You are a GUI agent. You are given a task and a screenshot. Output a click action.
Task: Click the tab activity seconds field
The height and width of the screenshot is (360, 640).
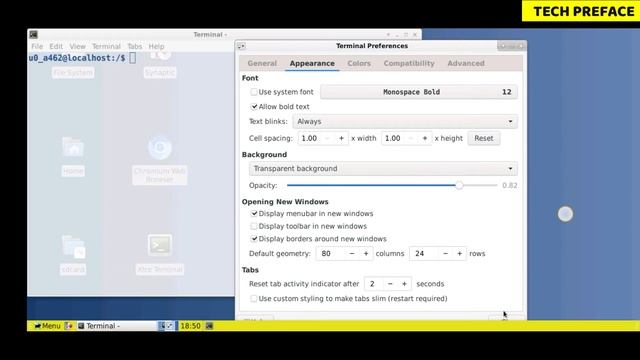374,284
